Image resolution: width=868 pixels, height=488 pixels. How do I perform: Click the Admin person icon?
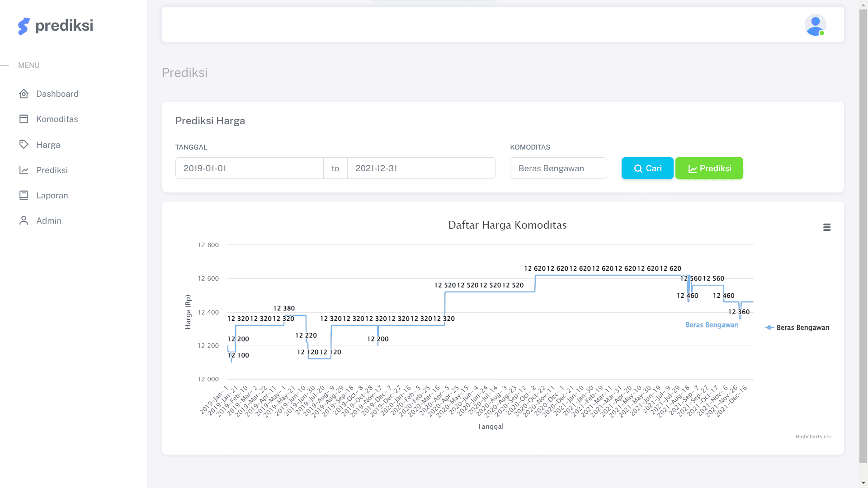[x=24, y=221]
